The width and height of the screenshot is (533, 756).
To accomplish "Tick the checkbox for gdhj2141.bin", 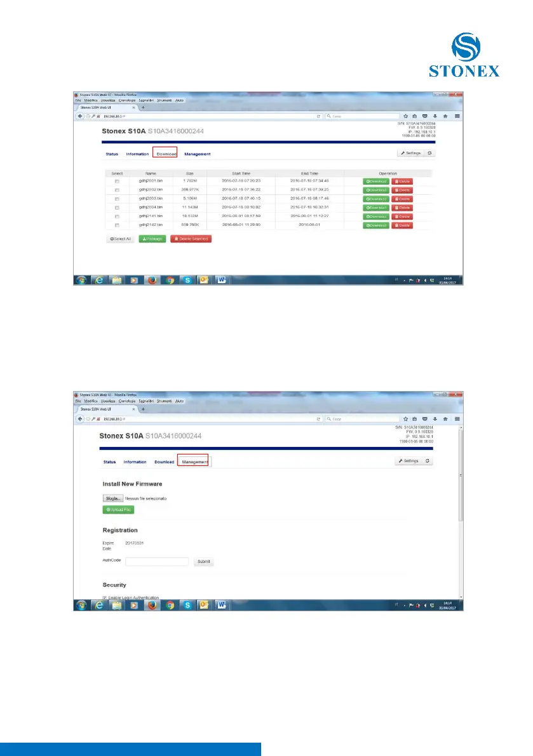I will [117, 216].
